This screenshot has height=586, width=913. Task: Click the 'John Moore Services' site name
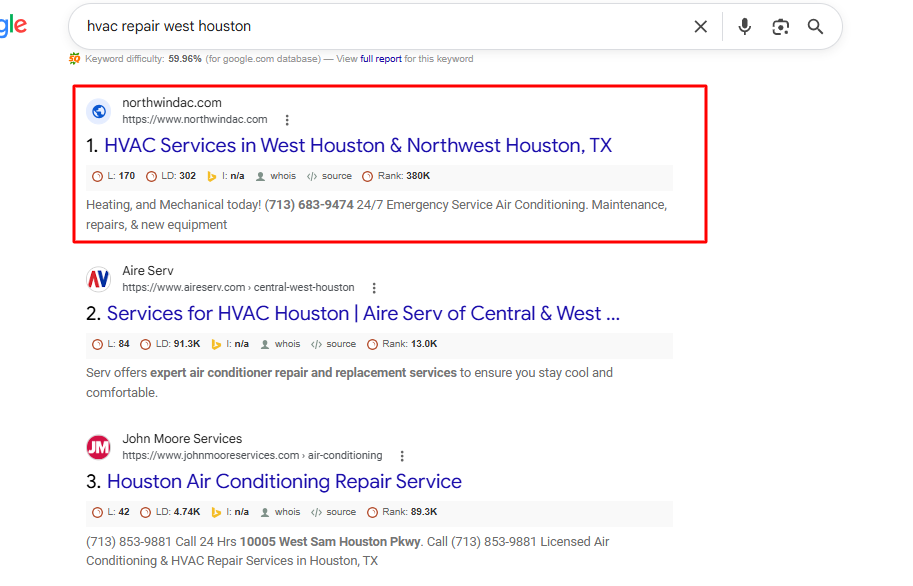coord(182,439)
